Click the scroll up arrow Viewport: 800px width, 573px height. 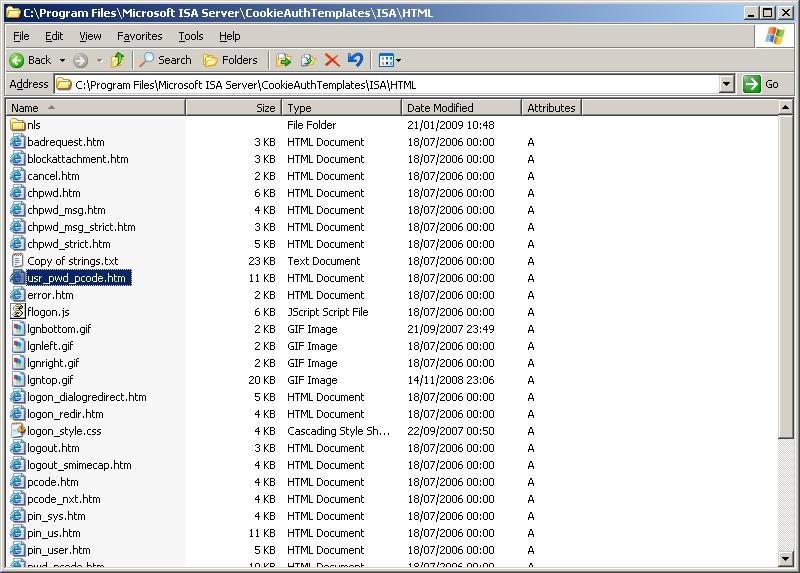tap(786, 108)
